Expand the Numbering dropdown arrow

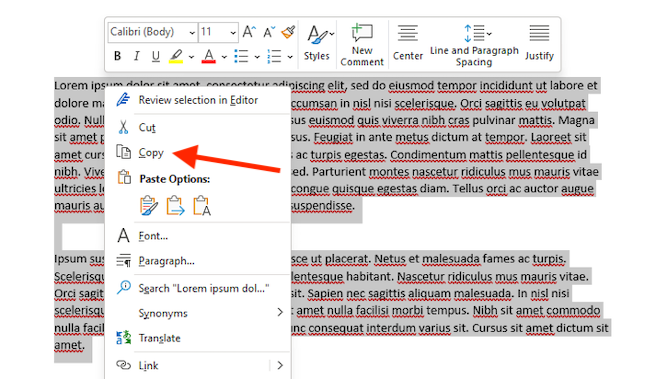pos(290,57)
